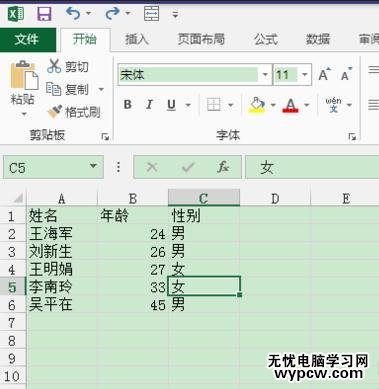Click the touch/mouse mode icon in quick access toolbar

point(151,14)
